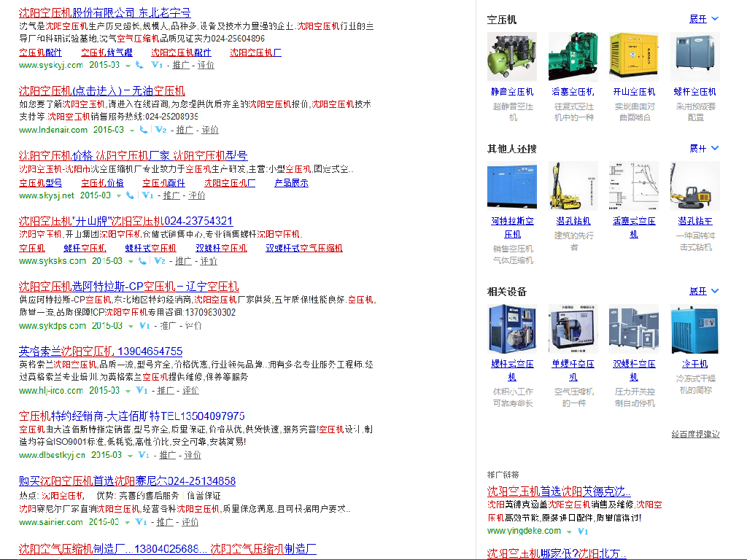
Task: Expand the 相关设备 sidebar section with 展开
Action: point(704,291)
